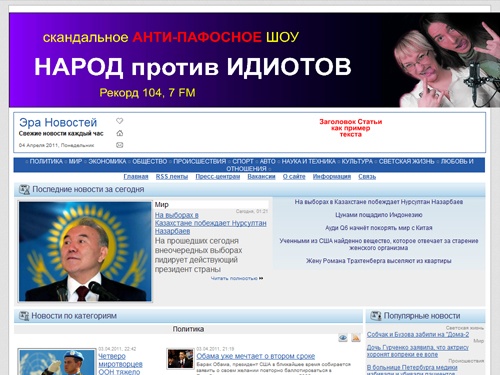The width and height of the screenshot is (500, 375).
Task: Open the МИР category
Action: point(75,161)
